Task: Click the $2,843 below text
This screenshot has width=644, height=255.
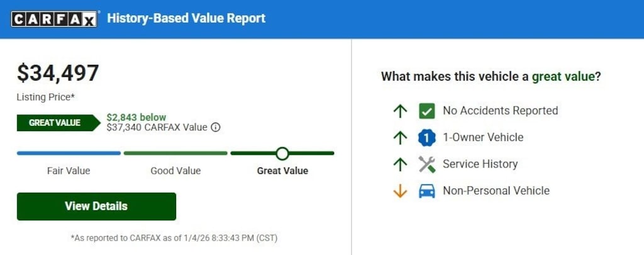Action: (136, 117)
